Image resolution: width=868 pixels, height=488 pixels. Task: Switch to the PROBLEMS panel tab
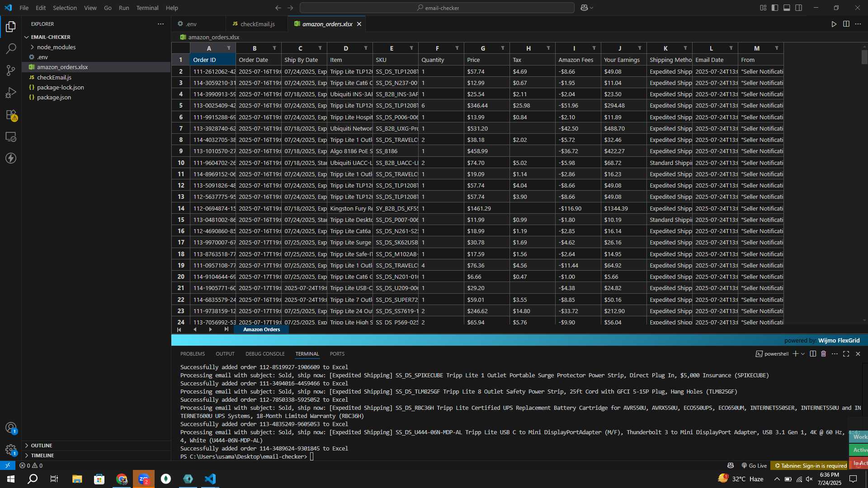click(193, 354)
